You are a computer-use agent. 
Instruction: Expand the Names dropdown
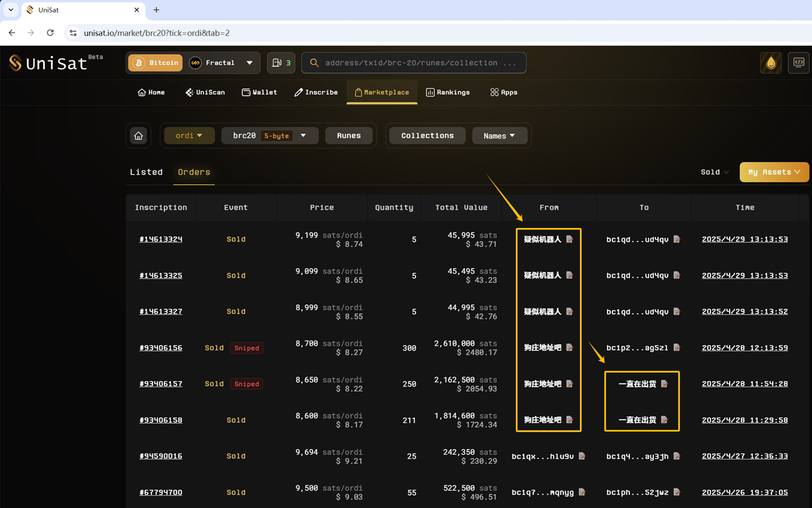[499, 136]
